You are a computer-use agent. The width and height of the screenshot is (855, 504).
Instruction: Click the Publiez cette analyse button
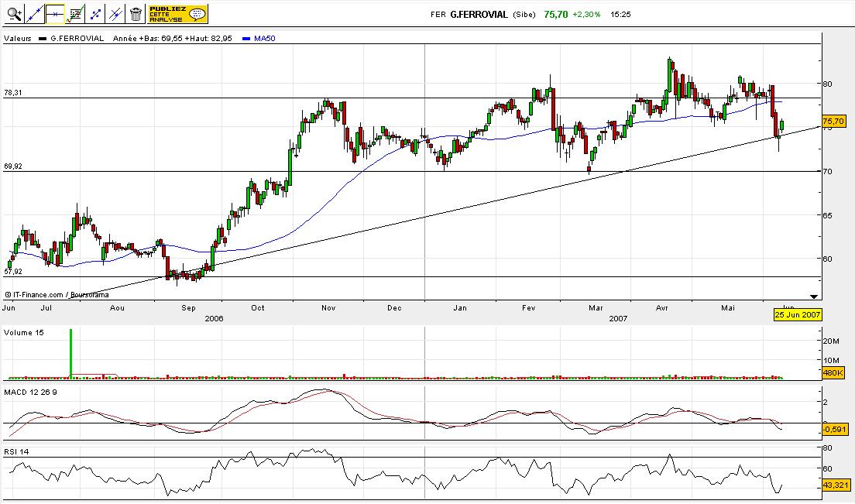(x=178, y=14)
